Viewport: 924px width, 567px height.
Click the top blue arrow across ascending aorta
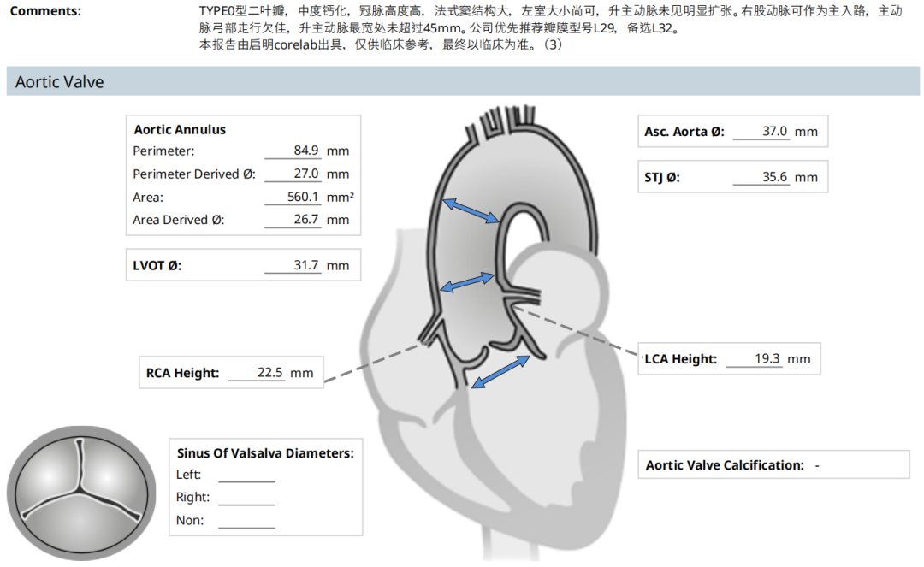[x=470, y=210]
